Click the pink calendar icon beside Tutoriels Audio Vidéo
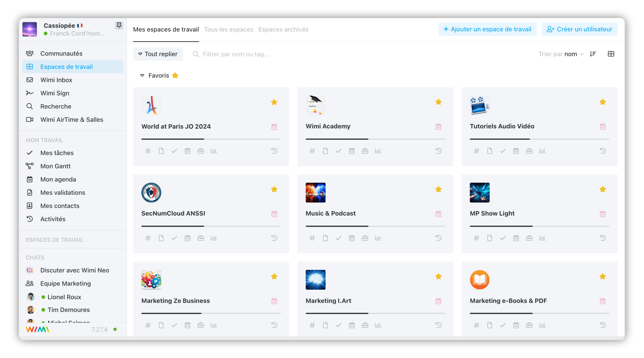 (x=602, y=126)
